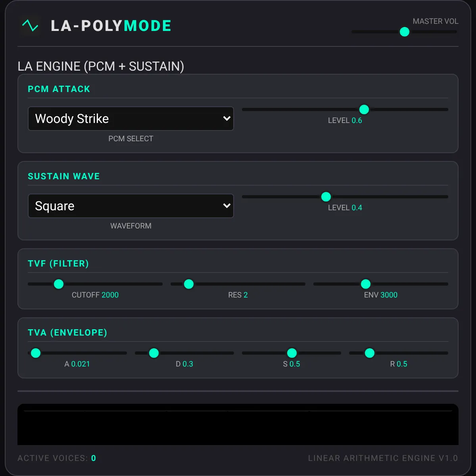Image resolution: width=476 pixels, height=476 pixels.
Task: Click the Resonance slider handle
Action: [189, 284]
